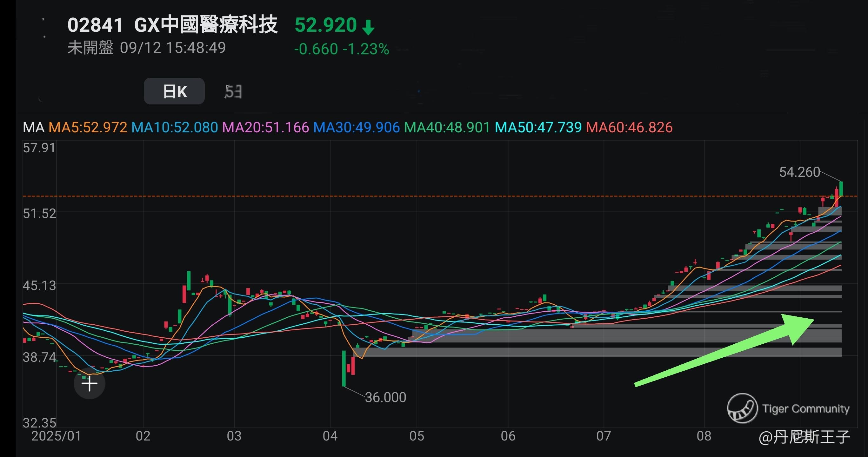
Task: Tap the round plus button on chart
Action: [x=89, y=383]
